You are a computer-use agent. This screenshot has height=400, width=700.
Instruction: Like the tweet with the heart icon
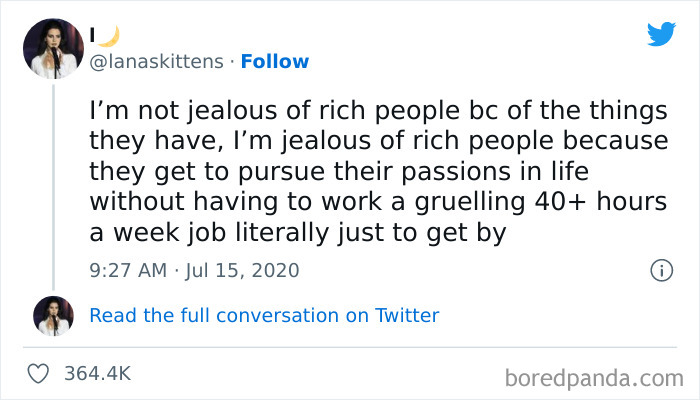pyautogui.click(x=40, y=373)
